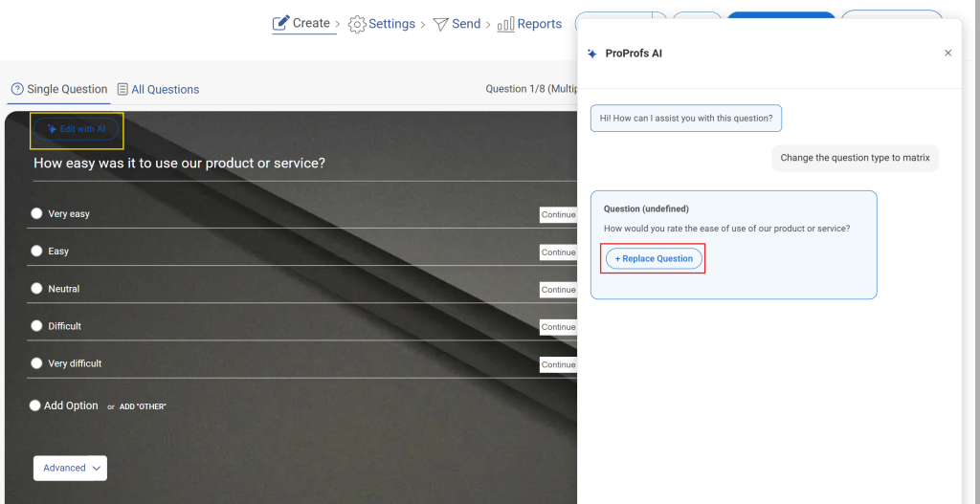Click the Very easy option label
Image resolution: width=980 pixels, height=504 pixels.
click(x=69, y=213)
